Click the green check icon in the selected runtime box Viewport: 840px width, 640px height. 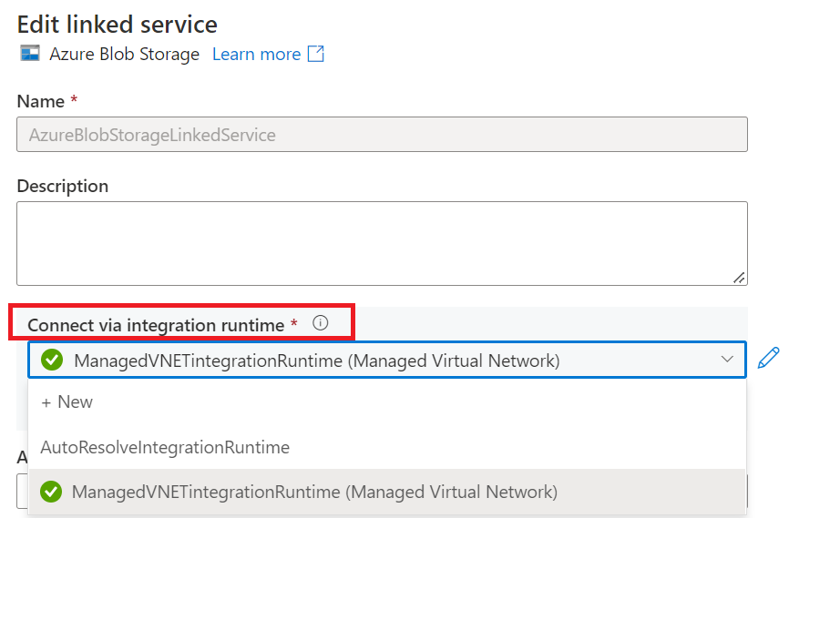52,361
